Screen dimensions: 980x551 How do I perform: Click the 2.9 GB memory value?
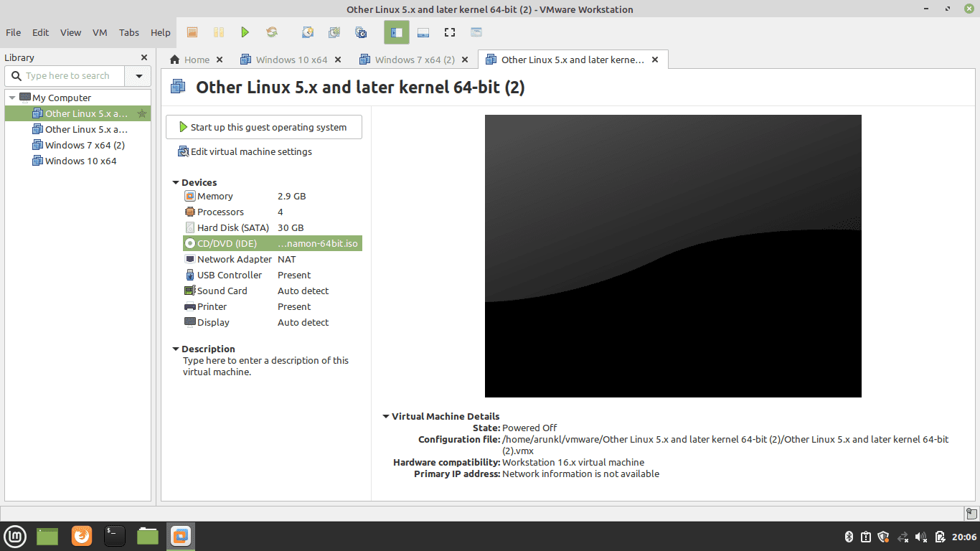(291, 196)
